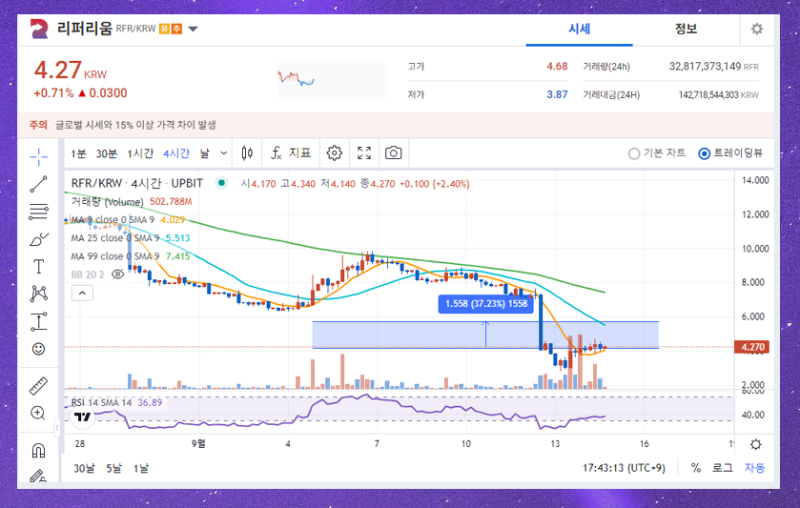The image size is (800, 508).
Task: Click MA 9 close indicator legend
Action: coord(128,220)
